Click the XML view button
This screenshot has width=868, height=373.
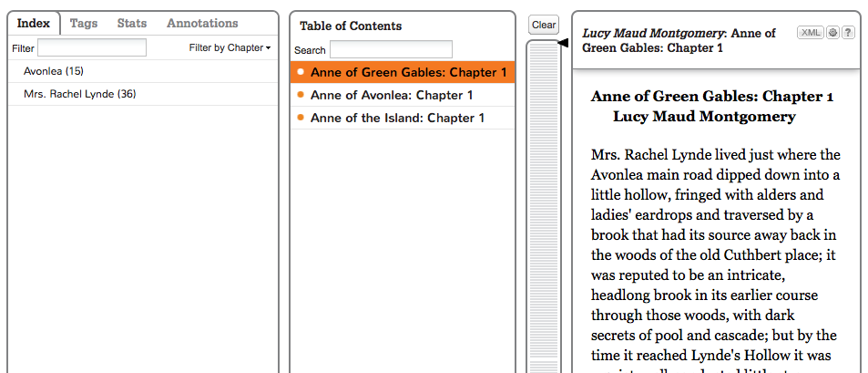[x=811, y=33]
